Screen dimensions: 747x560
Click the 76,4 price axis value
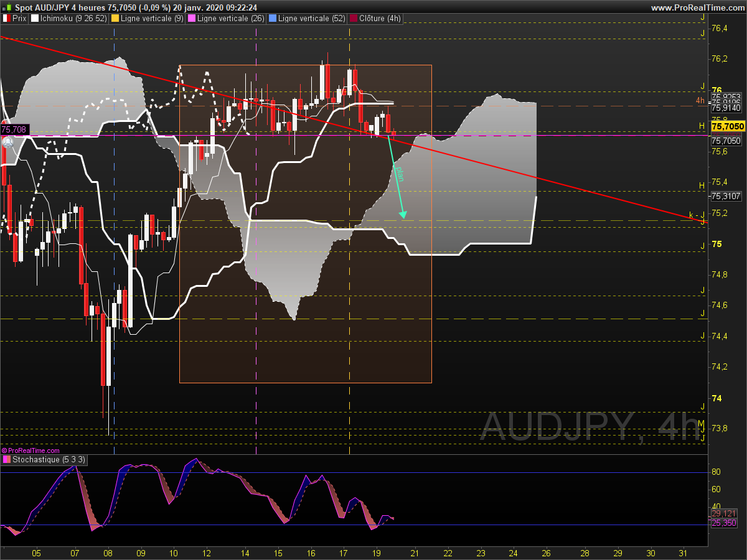point(719,28)
